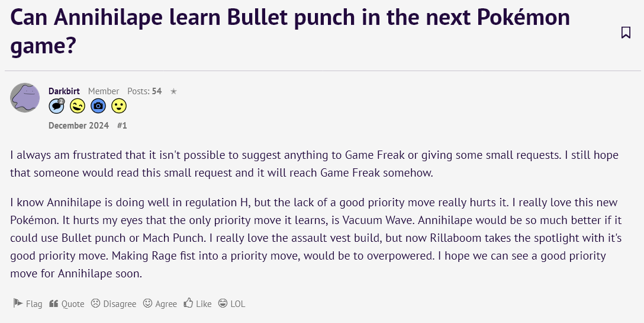React with Disagree to the post
This screenshot has height=323, width=644.
coord(114,303)
